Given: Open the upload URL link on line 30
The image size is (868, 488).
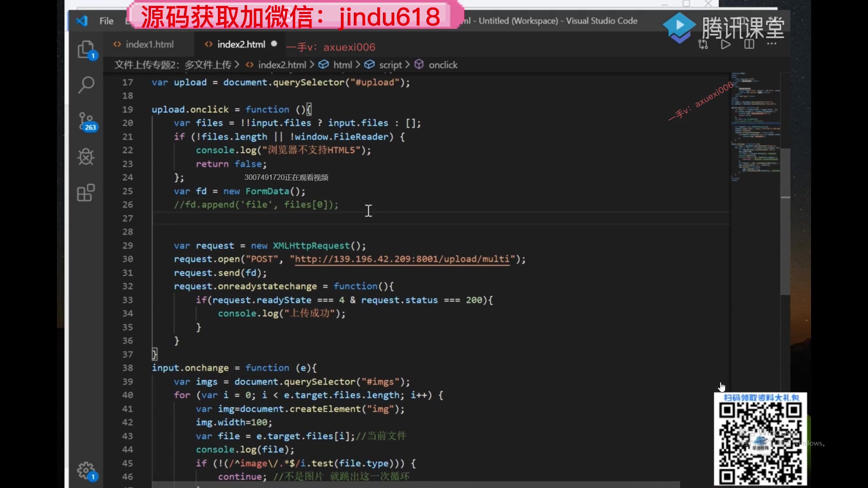Looking at the screenshot, I should pyautogui.click(x=402, y=259).
